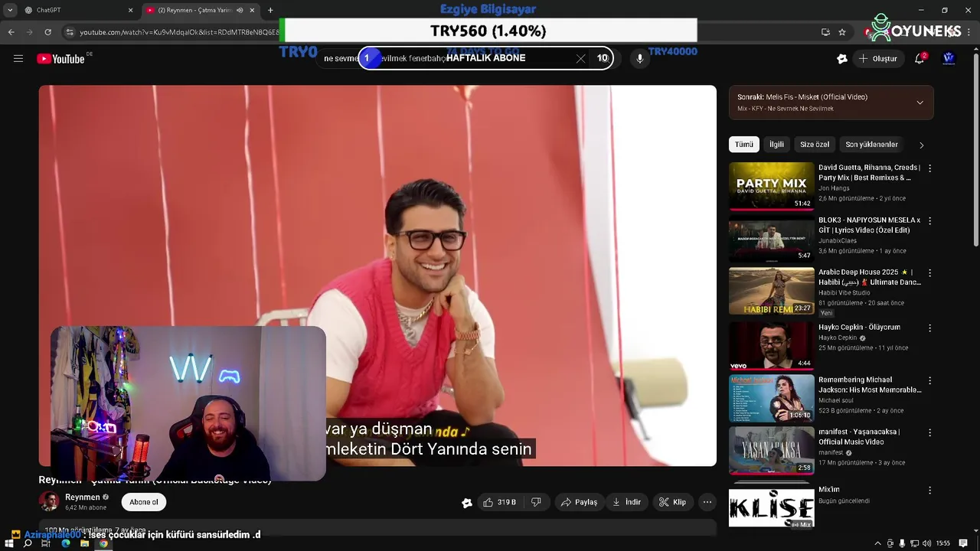The width and height of the screenshot is (980, 551).
Task: Open Windows taskbar search icon
Action: (x=28, y=543)
